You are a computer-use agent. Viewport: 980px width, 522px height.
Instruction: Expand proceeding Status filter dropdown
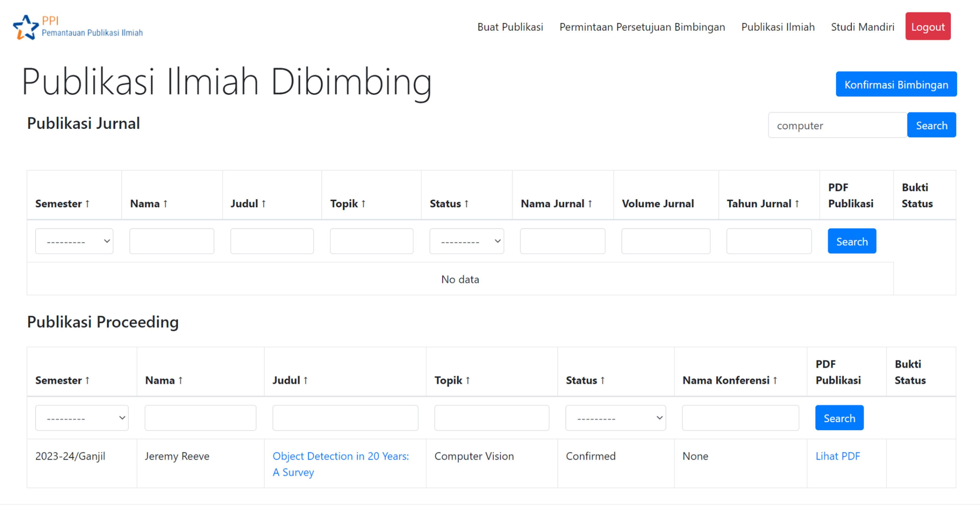coord(615,418)
